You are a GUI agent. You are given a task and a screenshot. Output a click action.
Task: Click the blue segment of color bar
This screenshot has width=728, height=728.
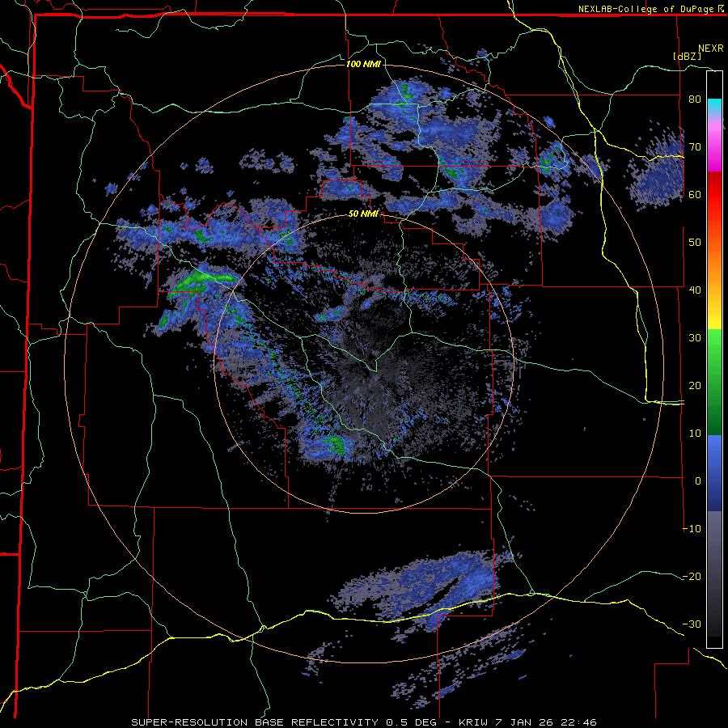point(714,473)
